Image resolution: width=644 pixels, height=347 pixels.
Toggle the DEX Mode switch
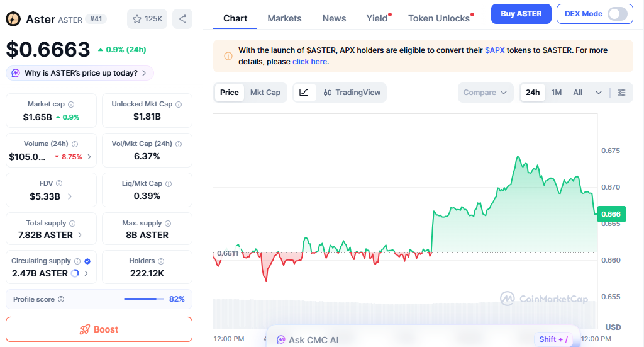click(618, 14)
